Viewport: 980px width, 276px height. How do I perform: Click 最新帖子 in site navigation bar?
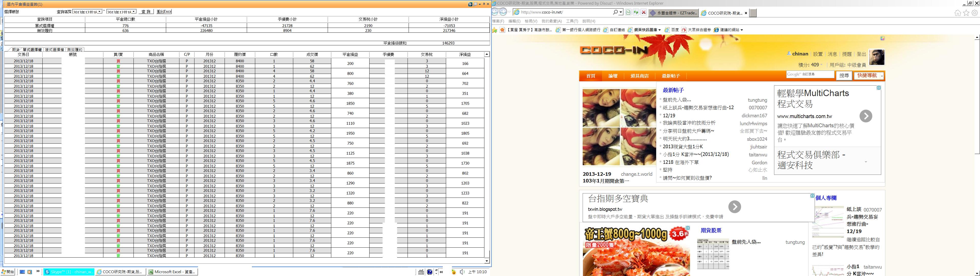(x=671, y=76)
